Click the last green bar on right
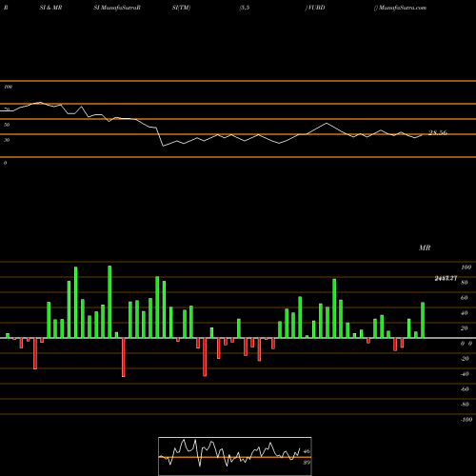This screenshot has height=476, width=476. [x=423, y=320]
